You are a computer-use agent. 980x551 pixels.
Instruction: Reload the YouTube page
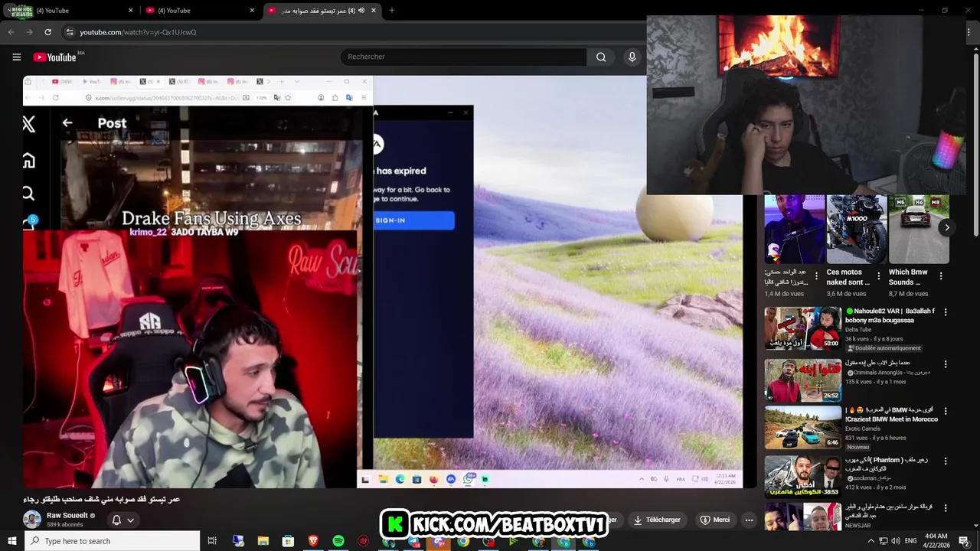tap(47, 32)
